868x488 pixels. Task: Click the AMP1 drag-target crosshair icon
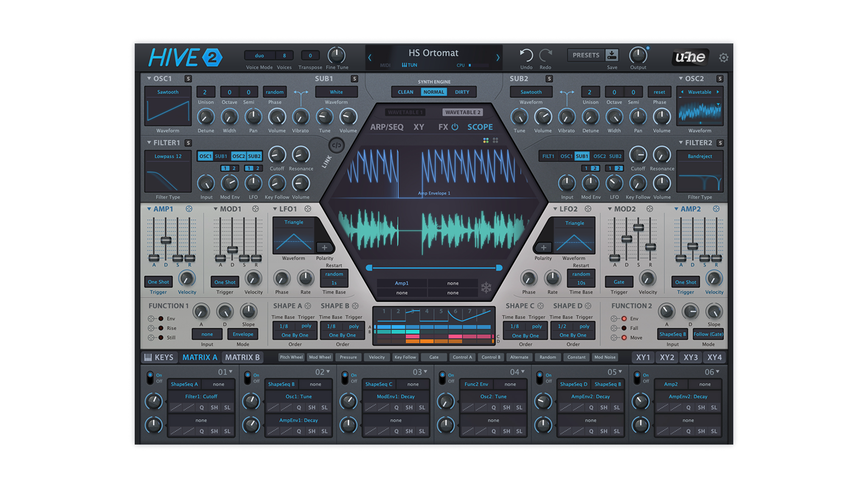(189, 209)
